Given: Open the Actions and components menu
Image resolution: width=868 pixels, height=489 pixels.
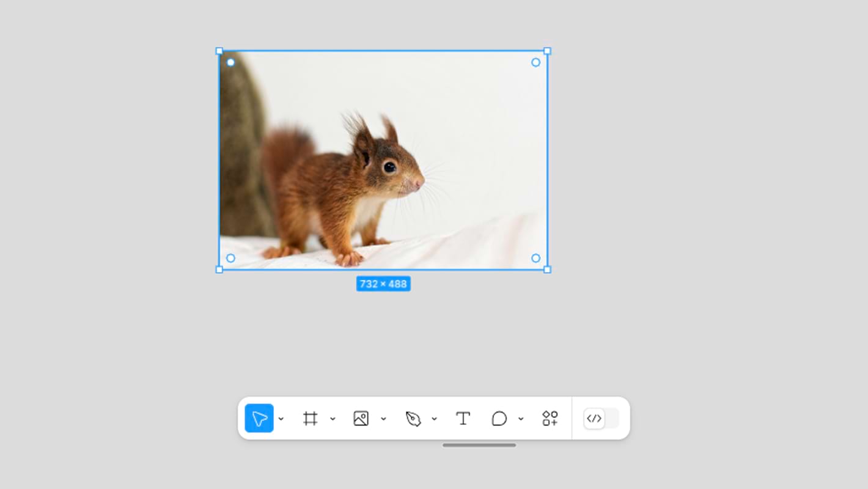Looking at the screenshot, I should [x=550, y=419].
